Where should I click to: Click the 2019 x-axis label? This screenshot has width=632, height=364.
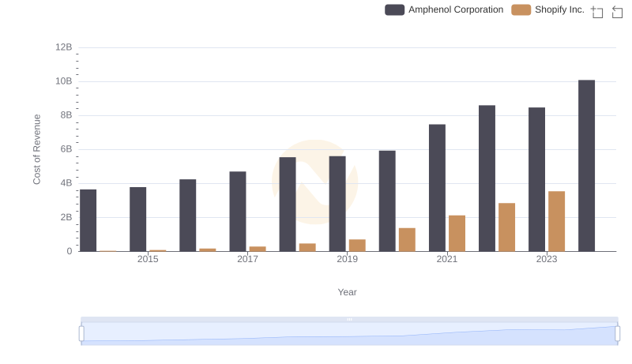click(347, 259)
